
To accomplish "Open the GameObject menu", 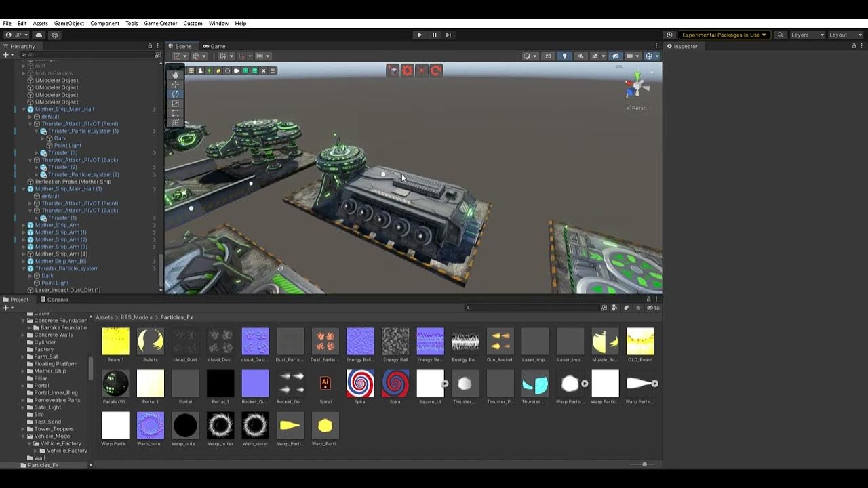I will pyautogui.click(x=69, y=23).
